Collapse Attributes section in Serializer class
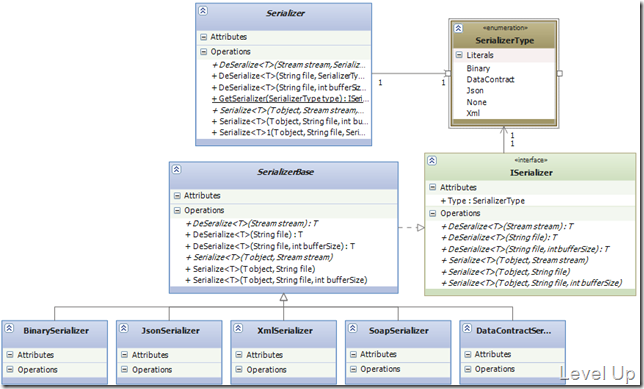This screenshot has width=644, height=389. [x=203, y=37]
